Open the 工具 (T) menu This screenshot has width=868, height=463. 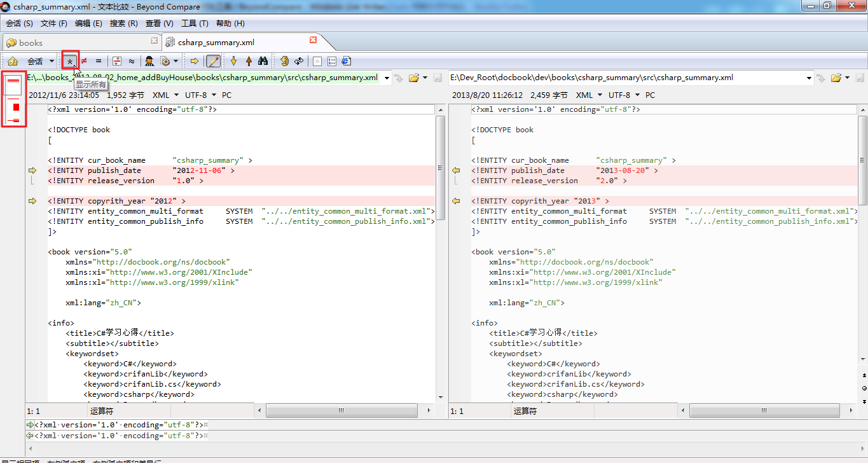click(x=195, y=24)
